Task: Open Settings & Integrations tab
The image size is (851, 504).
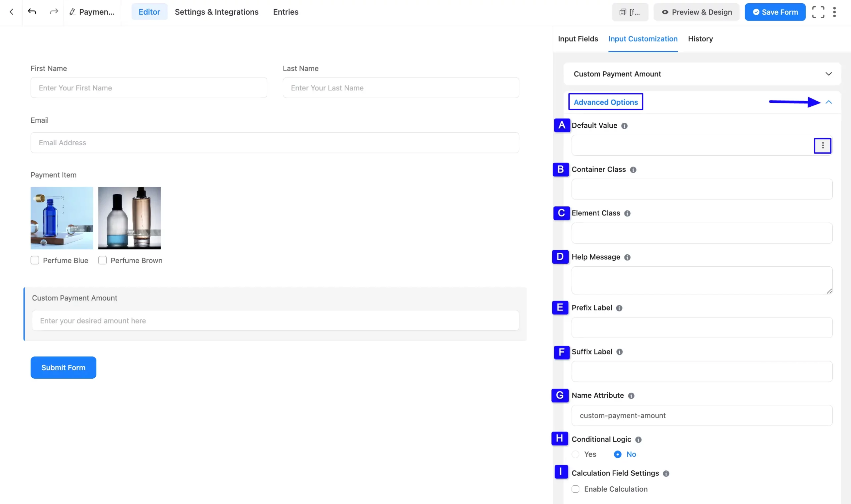Action: tap(216, 12)
